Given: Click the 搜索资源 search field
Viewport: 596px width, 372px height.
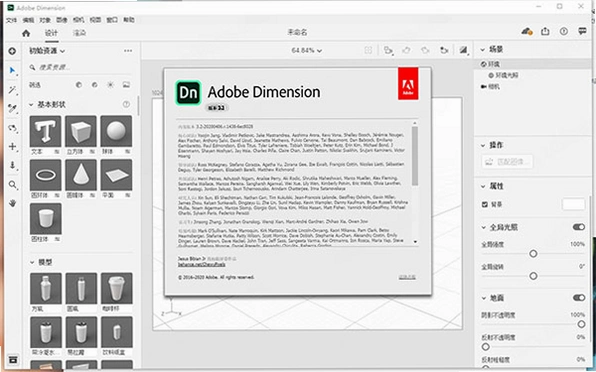Looking at the screenshot, I should click(80, 67).
